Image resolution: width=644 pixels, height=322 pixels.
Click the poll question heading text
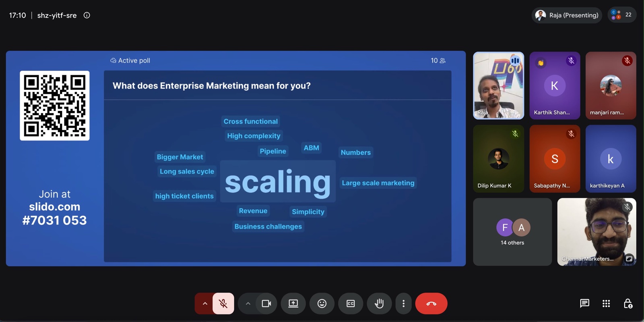(x=212, y=86)
